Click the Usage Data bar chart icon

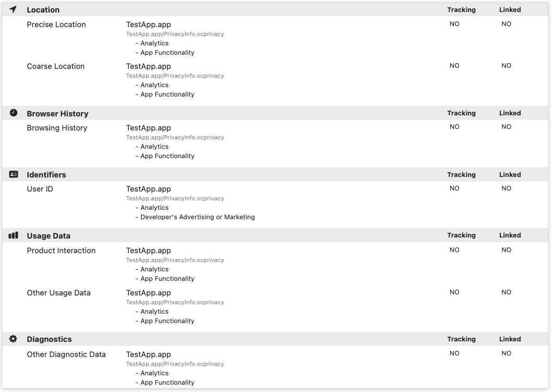point(14,235)
